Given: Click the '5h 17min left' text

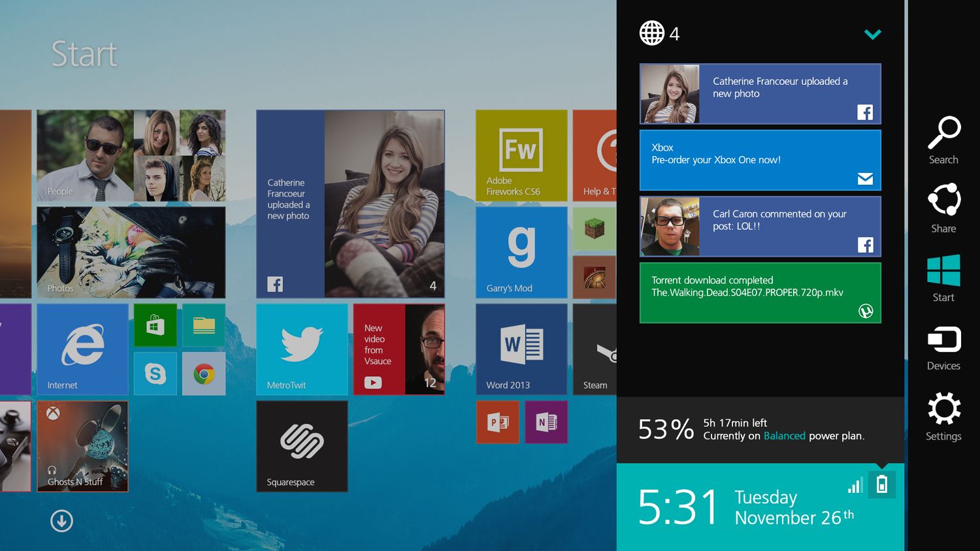Looking at the screenshot, I should pos(735,423).
